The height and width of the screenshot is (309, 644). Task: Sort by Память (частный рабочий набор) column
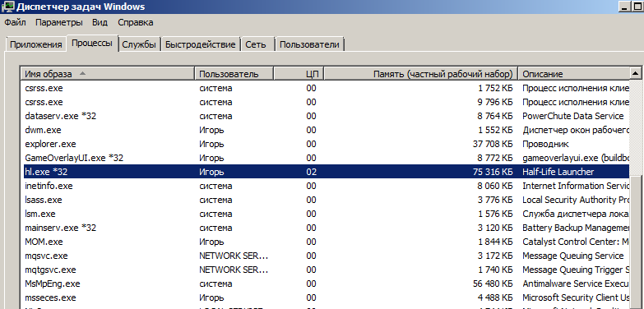(x=421, y=74)
